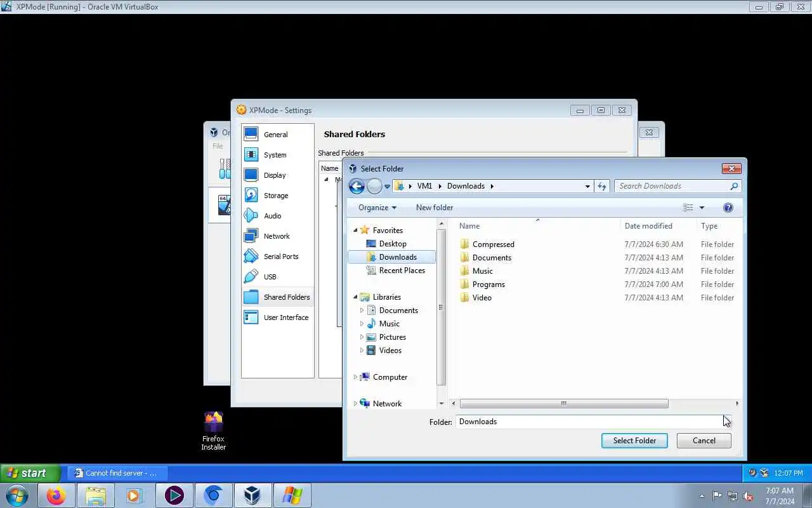Screen dimensions: 812x508
Task: Open Firefox from the taskbar
Action: coord(56,495)
